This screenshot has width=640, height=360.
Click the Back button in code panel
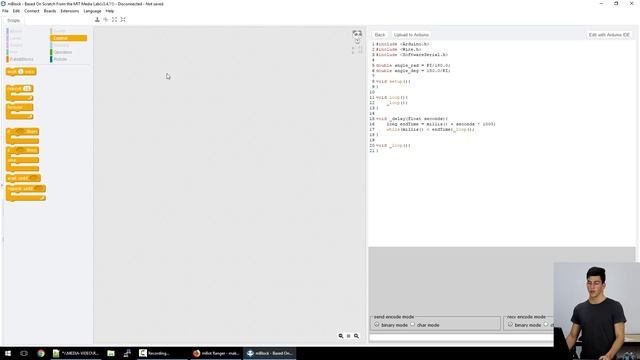coord(380,35)
